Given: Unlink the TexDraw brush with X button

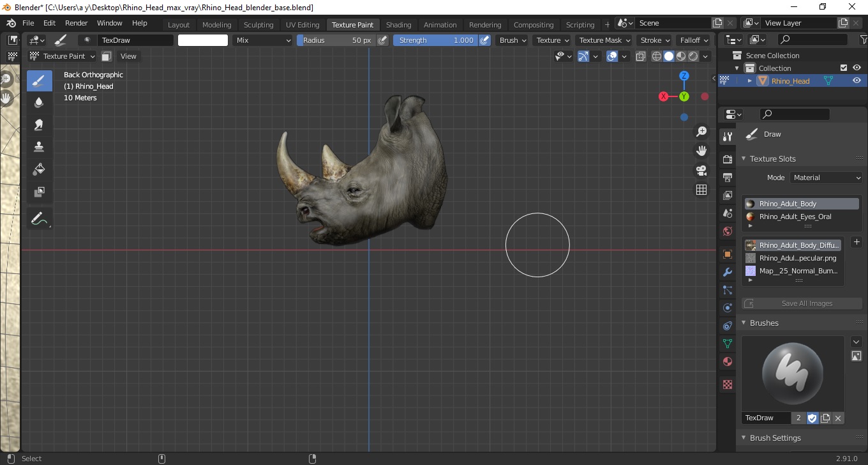Looking at the screenshot, I should [838, 418].
